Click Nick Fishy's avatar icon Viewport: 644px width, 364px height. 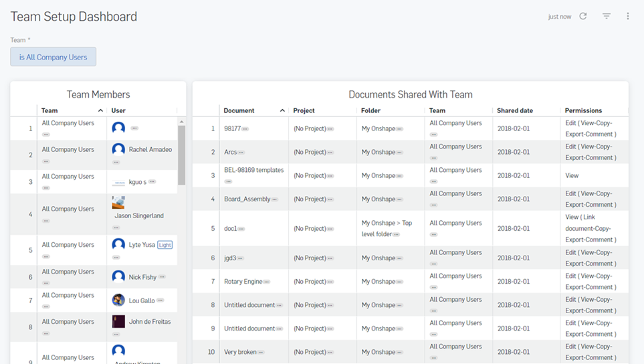pos(118,276)
